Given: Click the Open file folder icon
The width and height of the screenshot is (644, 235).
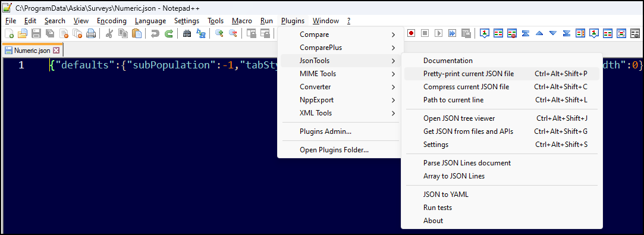Looking at the screenshot, I should 22,34.
